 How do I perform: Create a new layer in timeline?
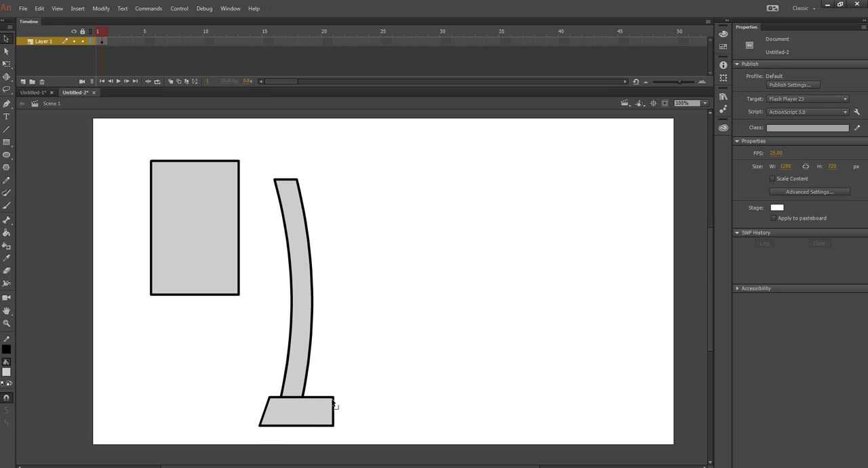pyautogui.click(x=22, y=81)
